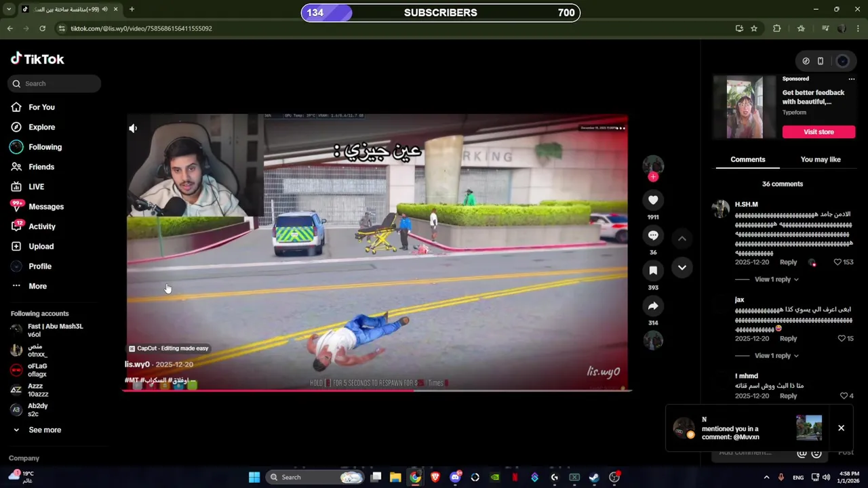Open the More menu

(28, 286)
